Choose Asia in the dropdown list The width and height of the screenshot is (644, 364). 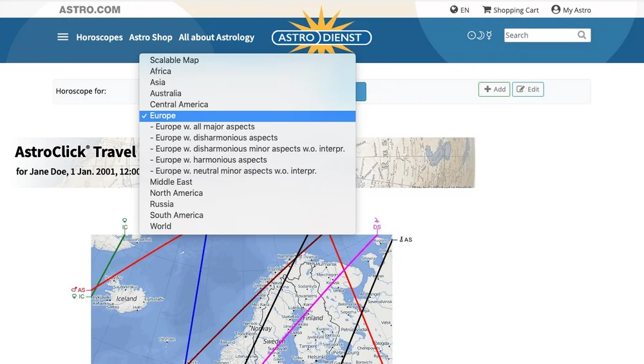[x=247, y=82]
